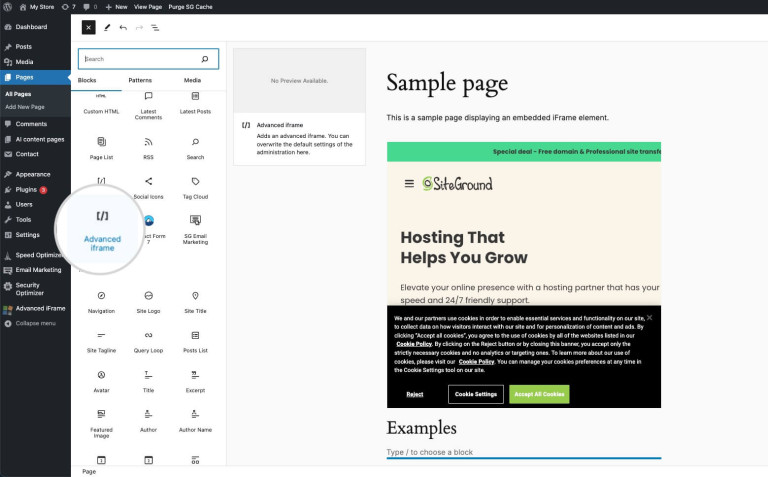The width and height of the screenshot is (768, 477).
Task: Switch to the Blocks tab
Action: tap(87, 80)
